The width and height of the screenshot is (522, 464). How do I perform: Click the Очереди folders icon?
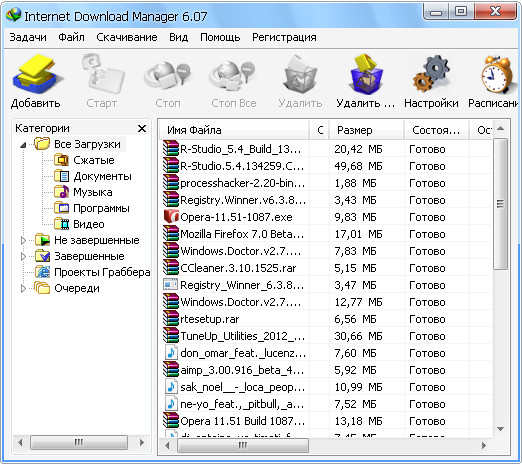(x=42, y=288)
